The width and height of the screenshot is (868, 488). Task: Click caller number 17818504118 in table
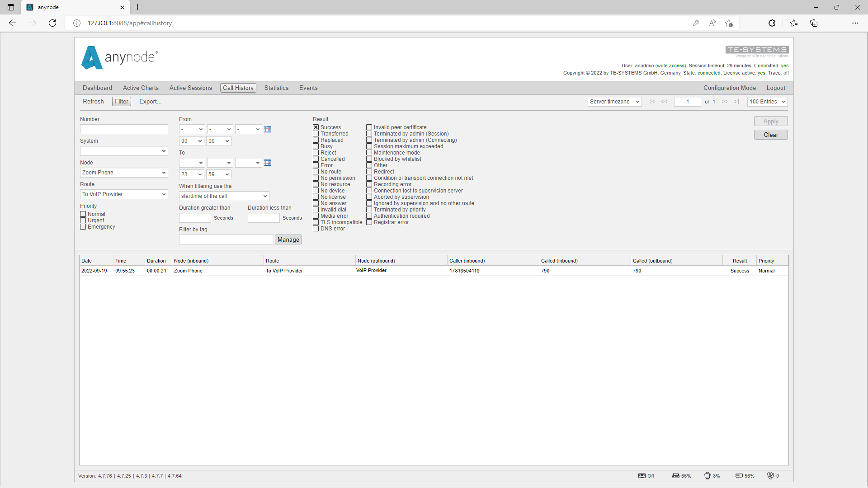pos(464,271)
